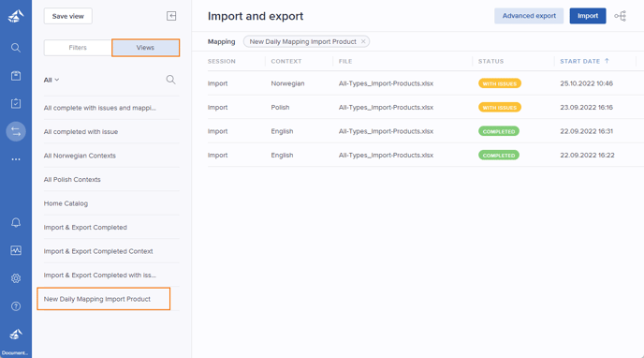Image resolution: width=644 pixels, height=358 pixels.
Task: Collapse the views panel with arrow icon
Action: (x=171, y=16)
